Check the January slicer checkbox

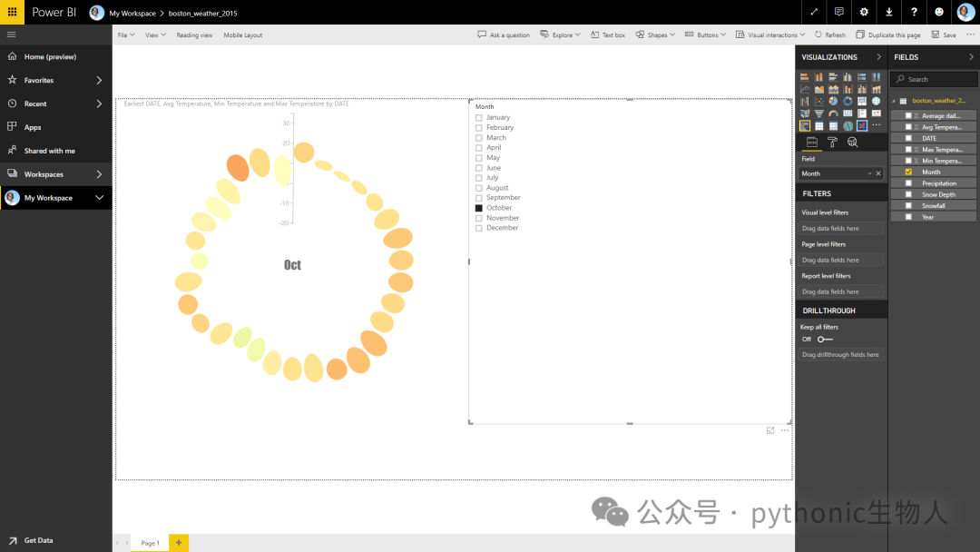click(479, 117)
